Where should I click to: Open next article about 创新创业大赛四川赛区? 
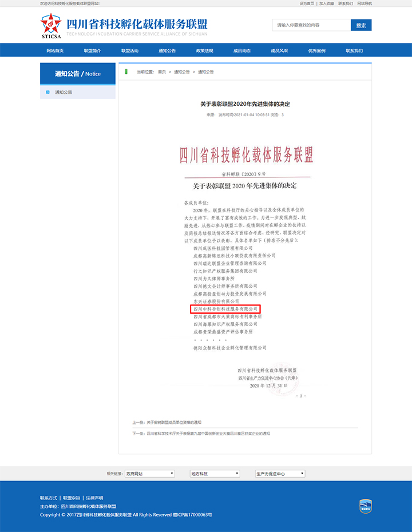point(208,434)
